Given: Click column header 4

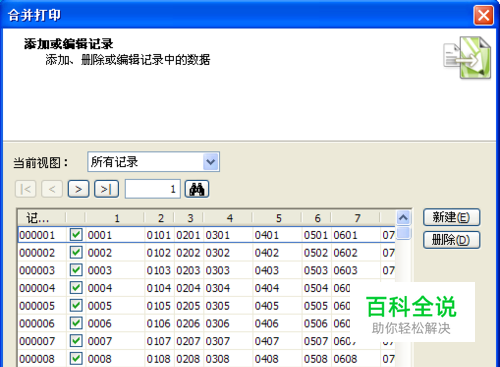Looking at the screenshot, I should tap(228, 218).
